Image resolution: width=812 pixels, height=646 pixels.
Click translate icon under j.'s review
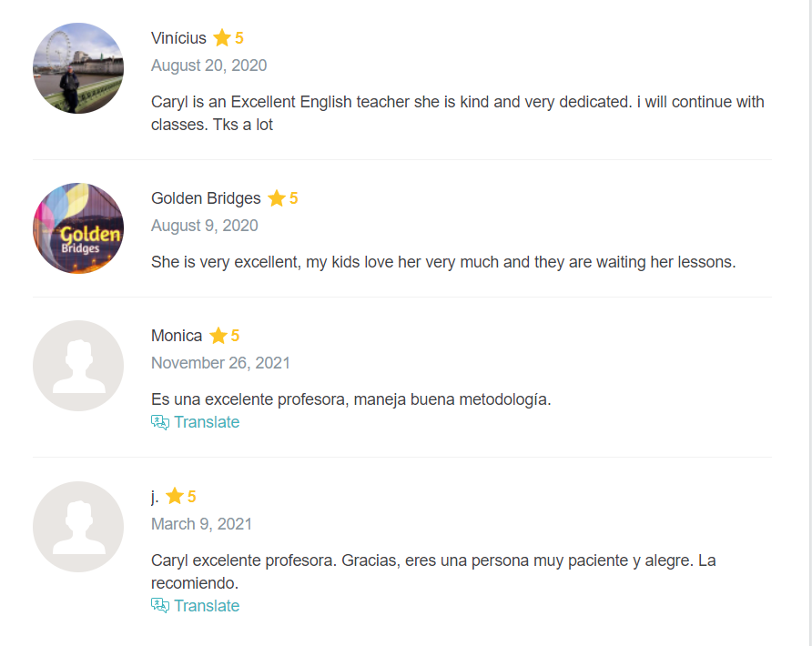point(160,606)
